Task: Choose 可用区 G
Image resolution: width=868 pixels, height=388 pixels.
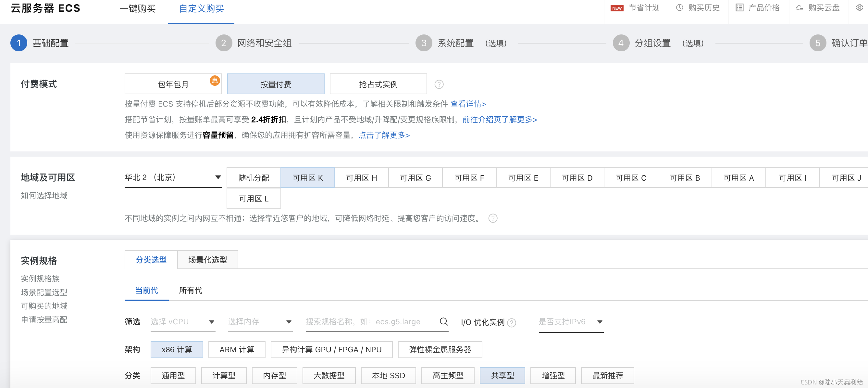Action: pyautogui.click(x=415, y=178)
